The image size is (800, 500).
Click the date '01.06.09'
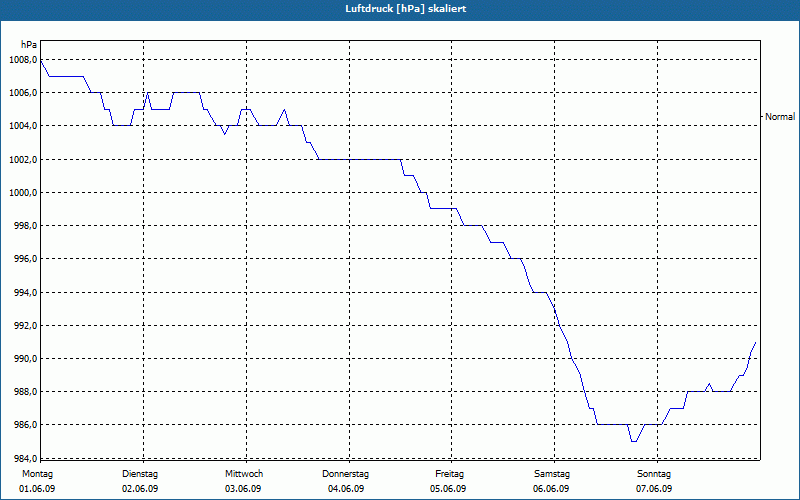click(37, 489)
